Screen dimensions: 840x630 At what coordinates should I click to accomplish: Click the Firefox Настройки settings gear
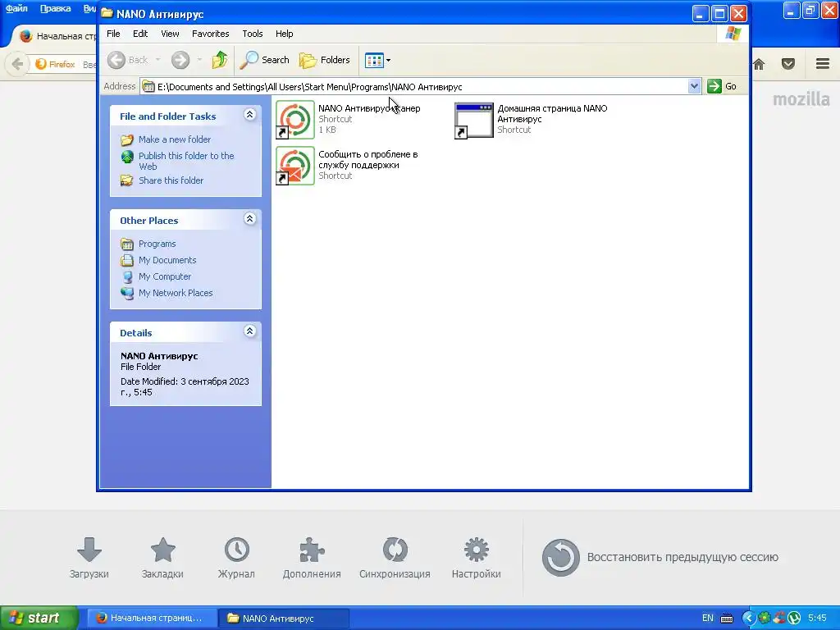[477, 550]
